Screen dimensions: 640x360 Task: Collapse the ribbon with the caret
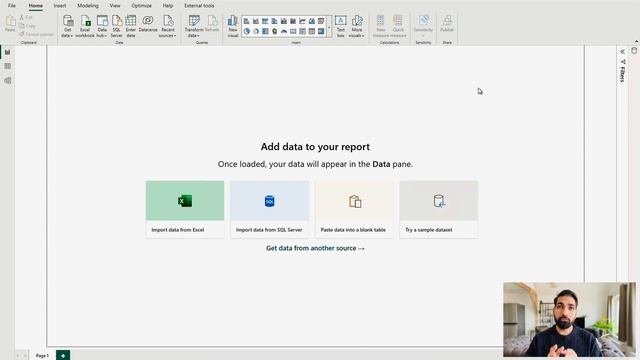[636, 42]
